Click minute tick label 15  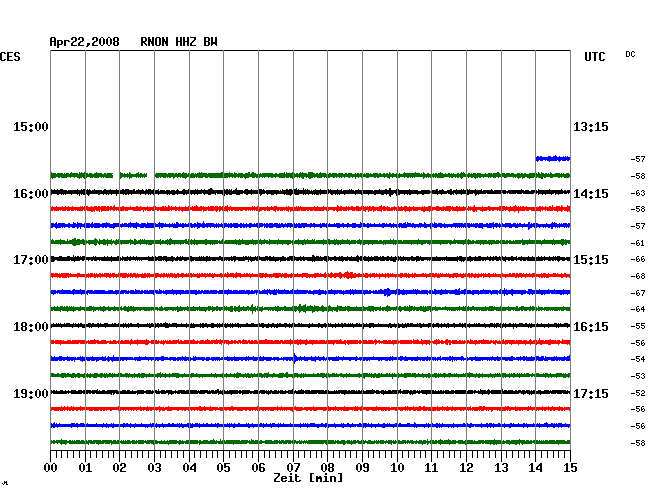[570, 468]
